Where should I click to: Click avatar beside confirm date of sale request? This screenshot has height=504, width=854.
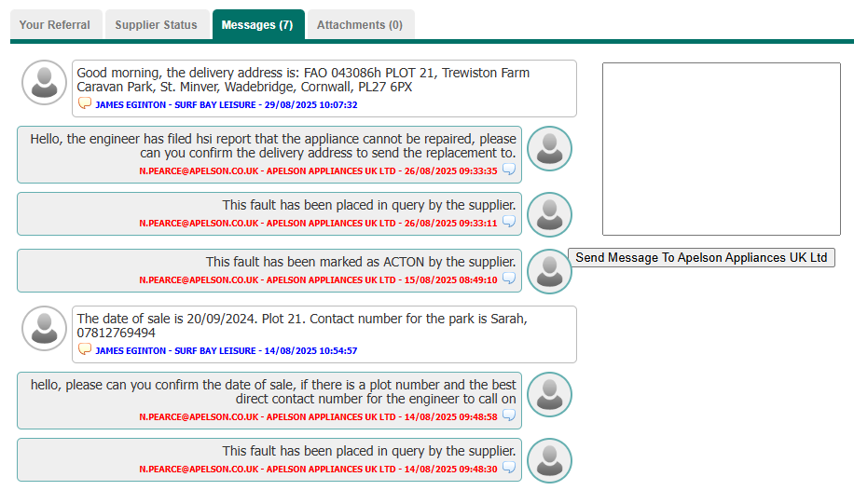(549, 395)
